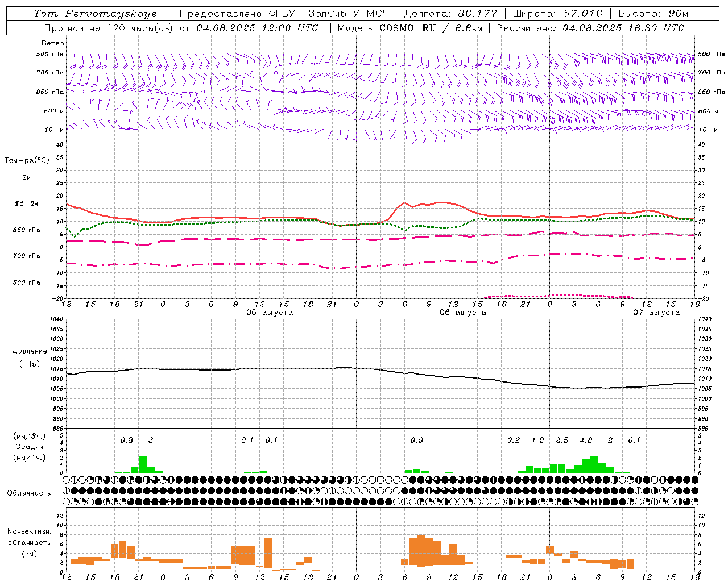Click the 1040 tick on the left pressure axis
Viewport: 728px width, 582px height.
[55, 319]
